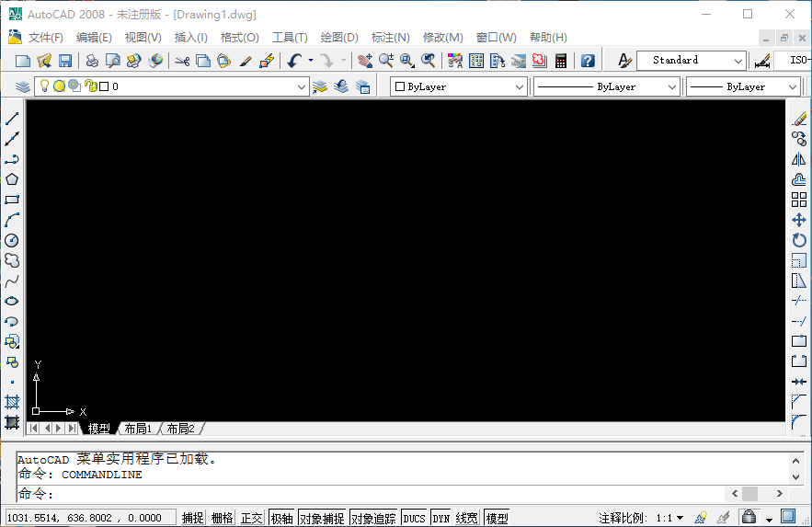The width and height of the screenshot is (812, 527).
Task: Select the Mirror tool
Action: 799,159
